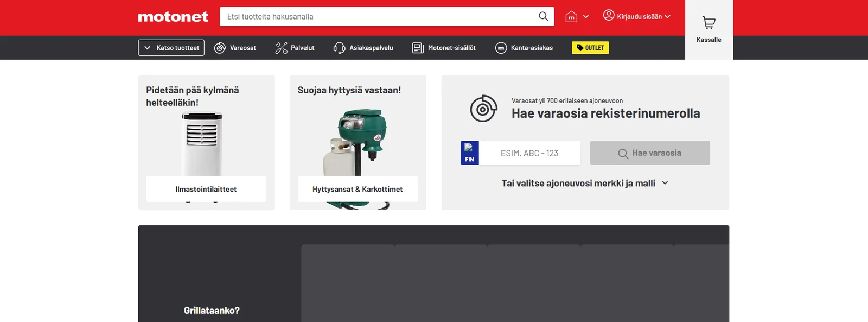Image resolution: width=868 pixels, height=322 pixels.
Task: Click the motonet logo
Action: [173, 17]
